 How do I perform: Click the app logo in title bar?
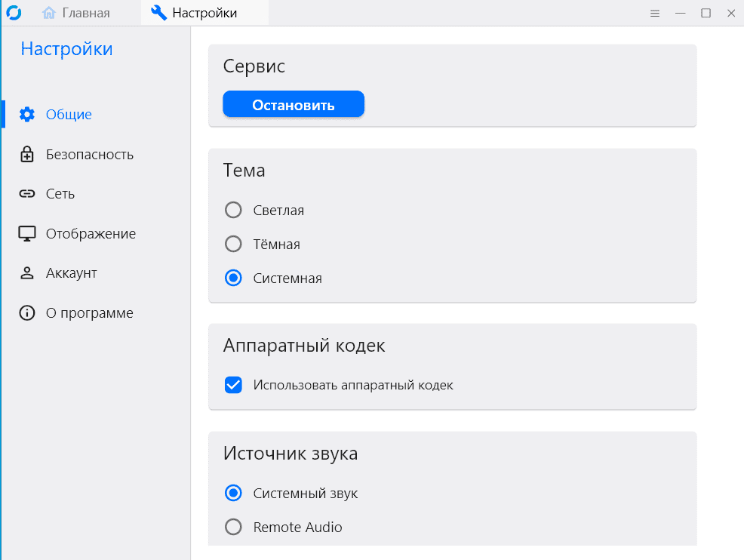pos(14,13)
